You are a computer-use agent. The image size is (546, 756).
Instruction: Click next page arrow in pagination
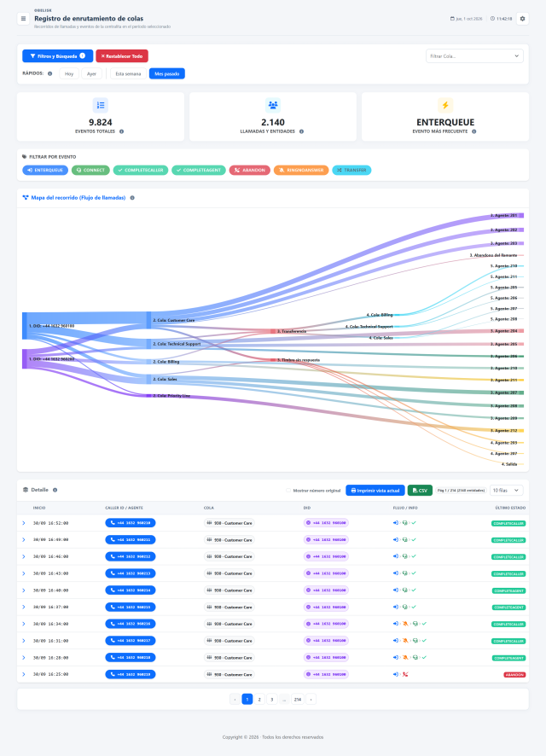tap(311, 699)
